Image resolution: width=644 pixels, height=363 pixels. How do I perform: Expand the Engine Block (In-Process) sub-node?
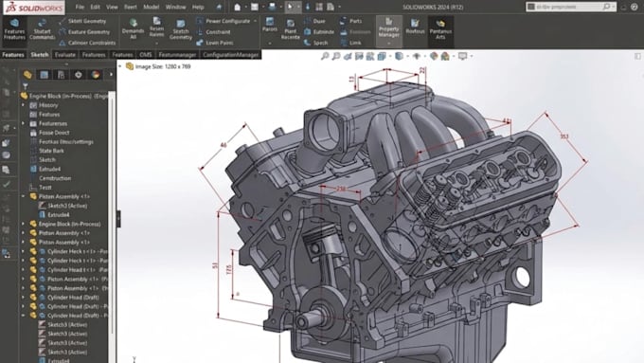pyautogui.click(x=24, y=224)
